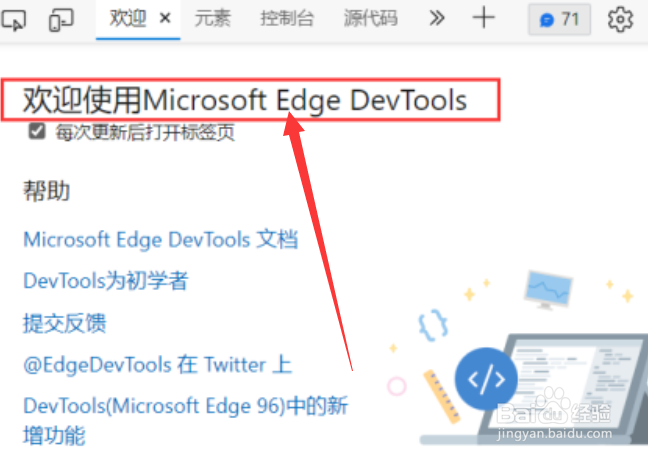
Task: Activate the inspect element picker icon
Action: 14,20
